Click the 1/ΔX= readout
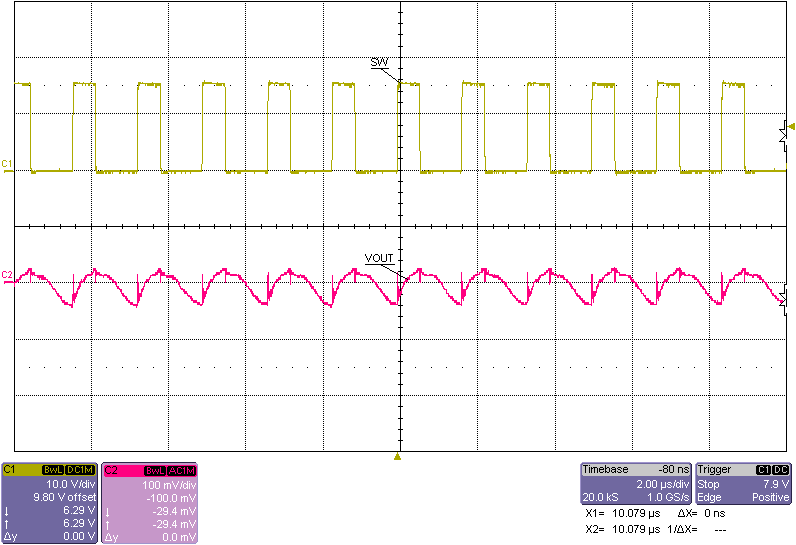The height and width of the screenshot is (545, 796). click(696, 530)
